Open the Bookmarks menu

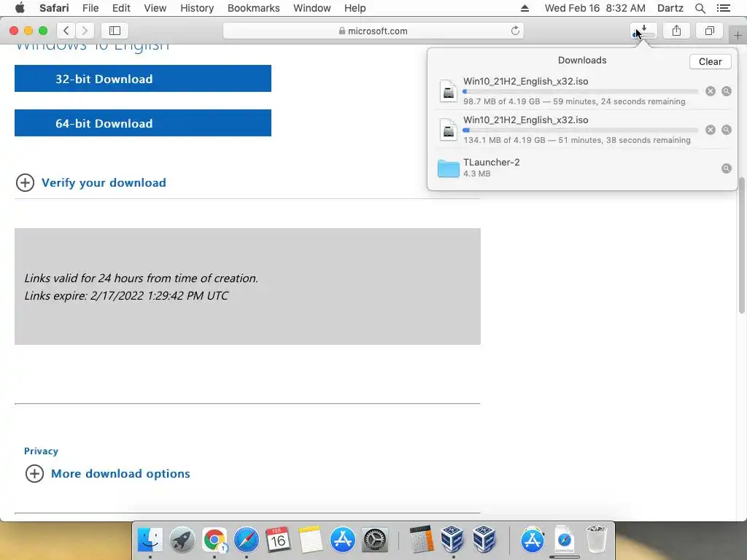tap(253, 8)
